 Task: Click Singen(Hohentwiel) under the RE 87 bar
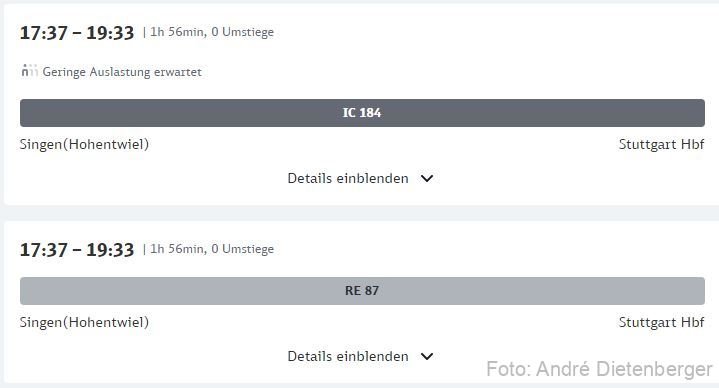pos(84,322)
